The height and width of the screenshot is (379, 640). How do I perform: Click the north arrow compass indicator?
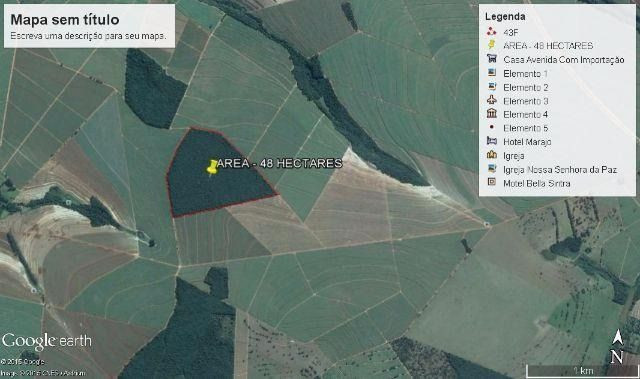click(x=617, y=347)
